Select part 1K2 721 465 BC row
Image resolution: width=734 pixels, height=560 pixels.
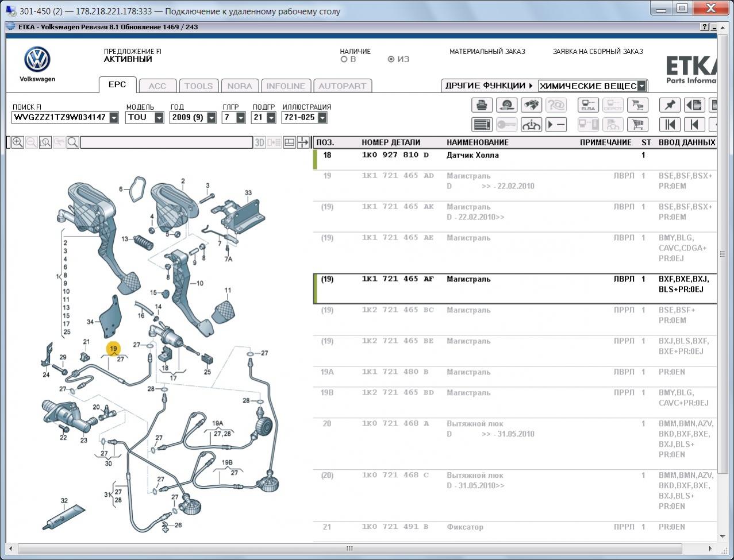click(514, 320)
